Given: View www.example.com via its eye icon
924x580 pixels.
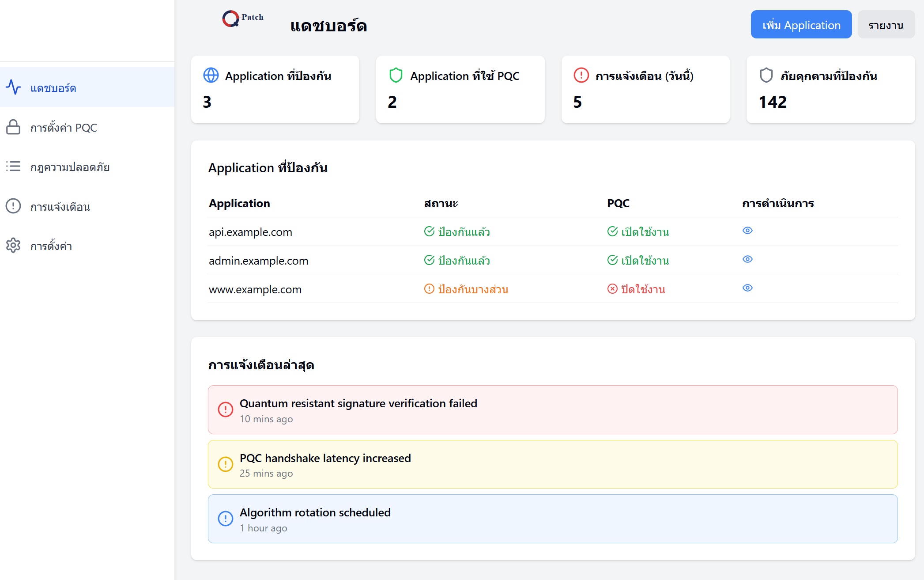Looking at the screenshot, I should point(747,288).
